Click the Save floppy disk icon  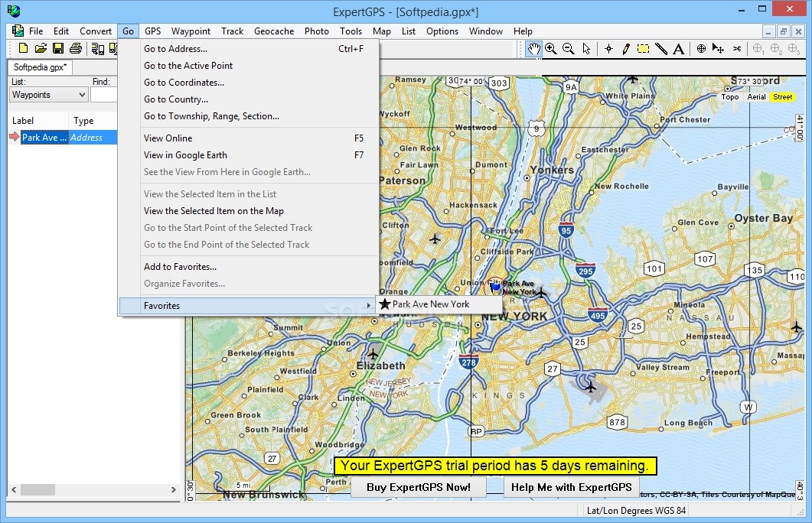coord(58,49)
